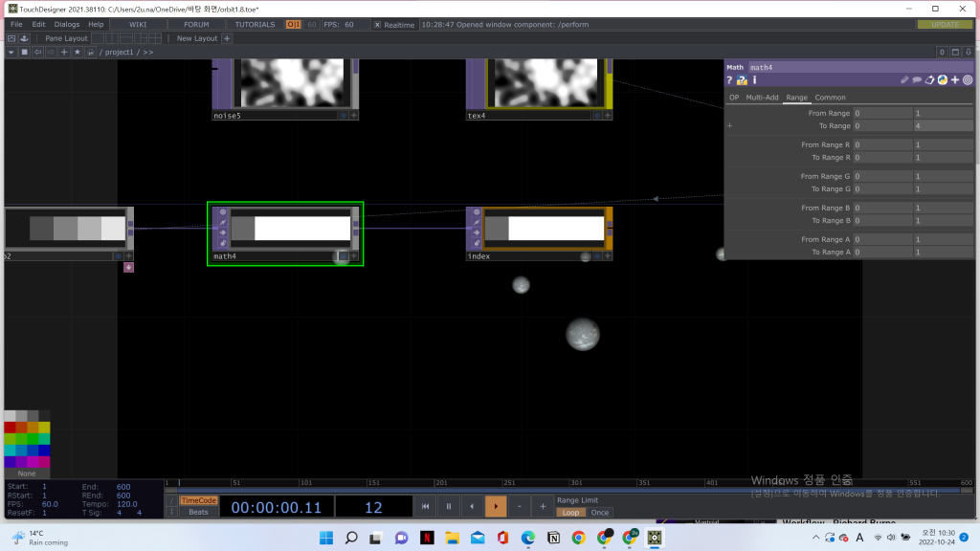Open Python help icon in parameter panel
Viewport: 980px width, 551px height.
click(742, 80)
